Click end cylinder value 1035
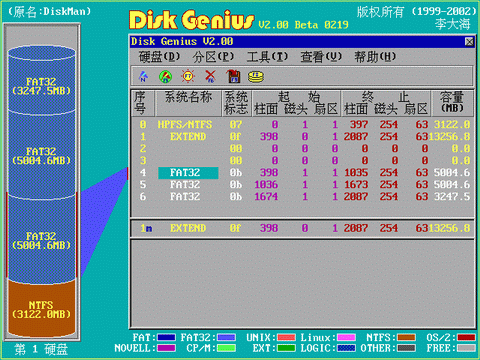 click(356, 173)
